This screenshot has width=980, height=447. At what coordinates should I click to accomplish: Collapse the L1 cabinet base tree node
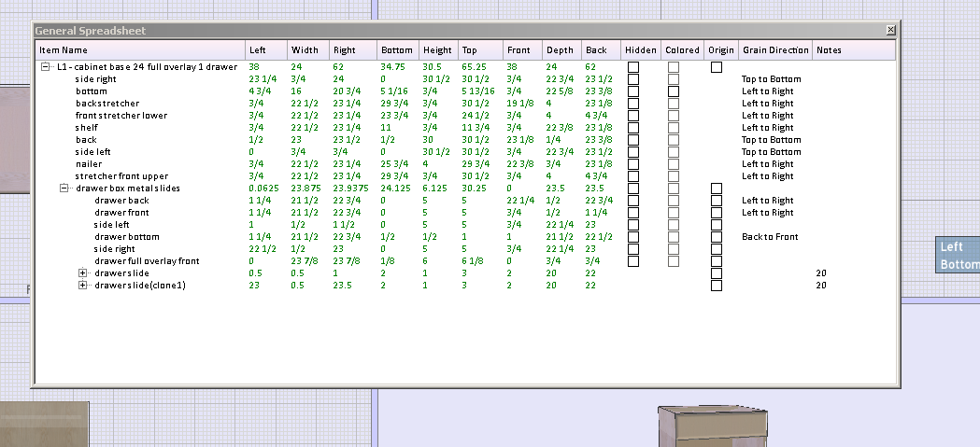pos(45,67)
